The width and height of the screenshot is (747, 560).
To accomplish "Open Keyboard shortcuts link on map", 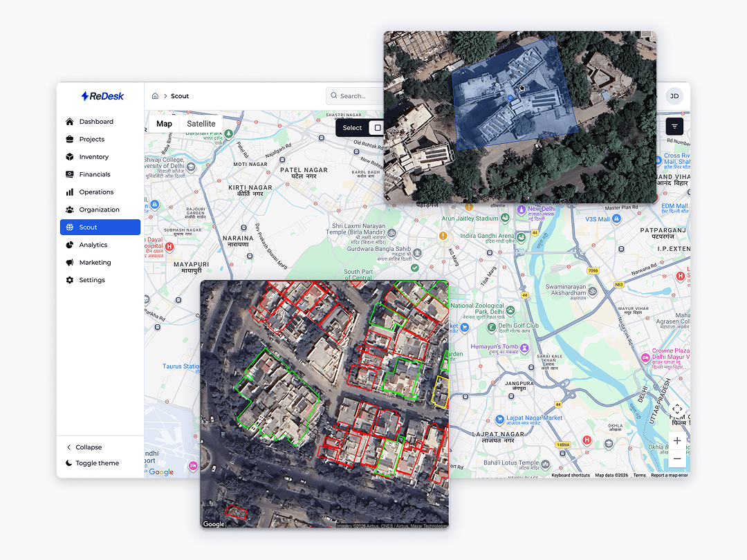I will (x=570, y=475).
